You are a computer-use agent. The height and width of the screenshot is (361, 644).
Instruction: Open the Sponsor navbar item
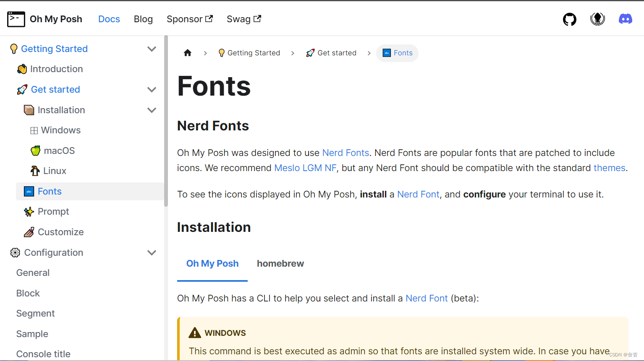pyautogui.click(x=190, y=19)
